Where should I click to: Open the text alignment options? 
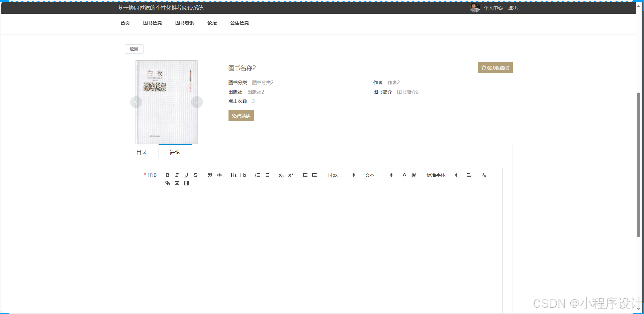[469, 175]
